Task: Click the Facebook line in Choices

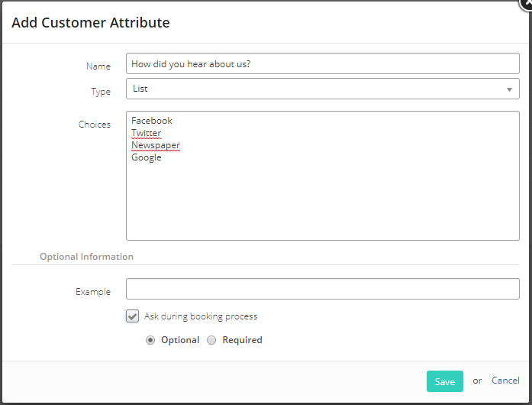Action: tap(152, 121)
